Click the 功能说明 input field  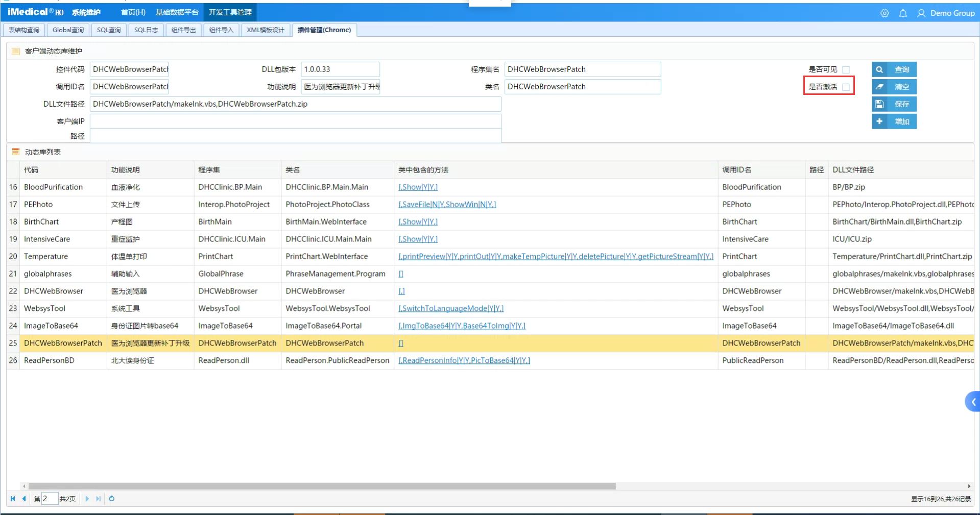(x=340, y=87)
